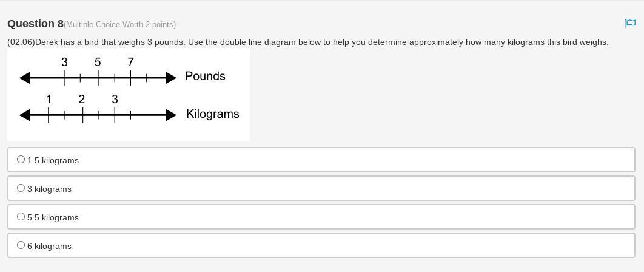
Task: Click number 3 above the Pounds line
Action: 64,62
